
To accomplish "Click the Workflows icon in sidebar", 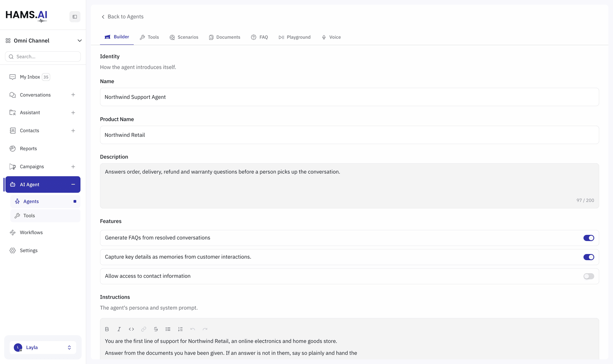I will pos(13,233).
